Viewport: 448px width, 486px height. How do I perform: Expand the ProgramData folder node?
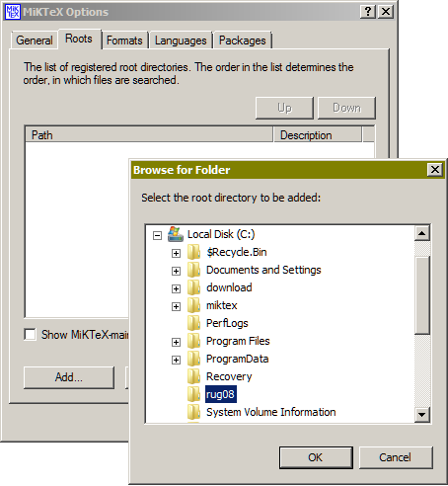tap(176, 360)
